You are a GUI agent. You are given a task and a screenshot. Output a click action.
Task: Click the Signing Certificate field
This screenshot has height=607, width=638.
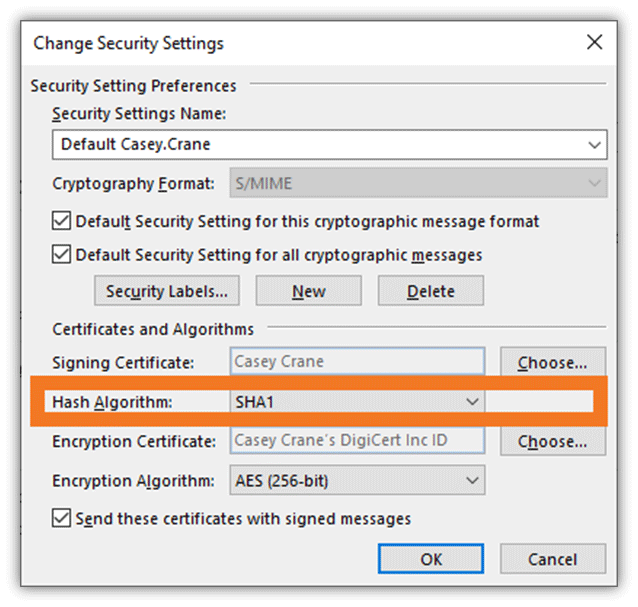[x=357, y=362]
